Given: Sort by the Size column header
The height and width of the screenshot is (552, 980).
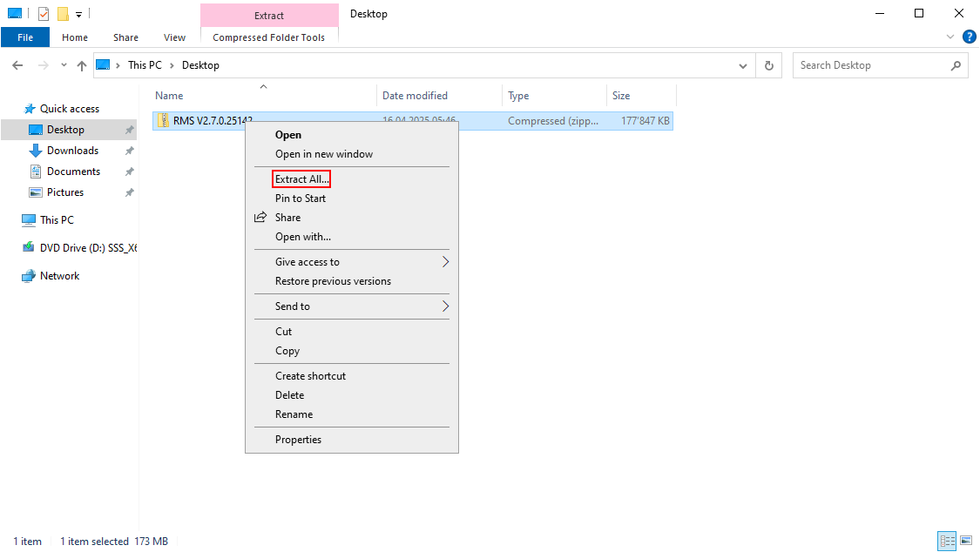Looking at the screenshot, I should click(641, 96).
